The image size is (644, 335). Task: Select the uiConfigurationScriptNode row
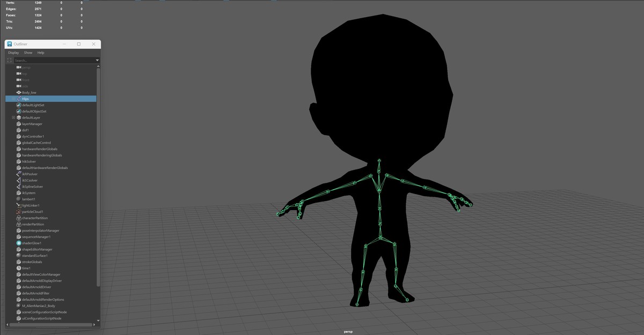[51, 318]
